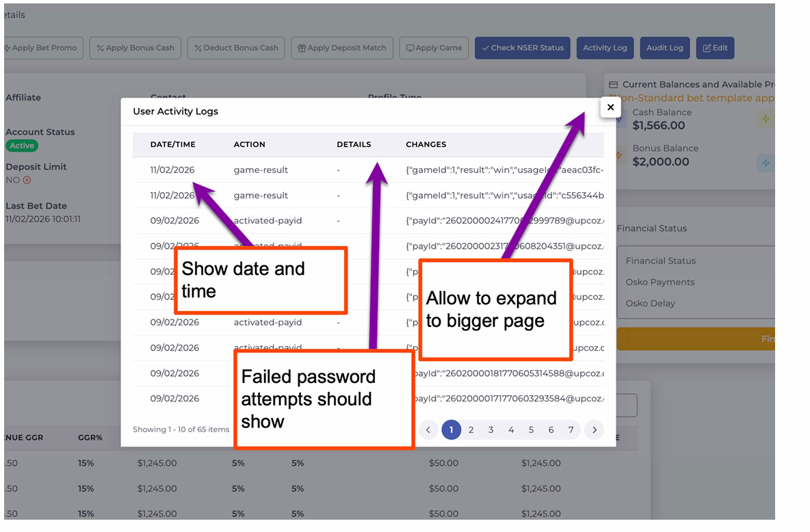Select Osko Delay item
This screenshot has width=810, height=532.
[x=650, y=303]
